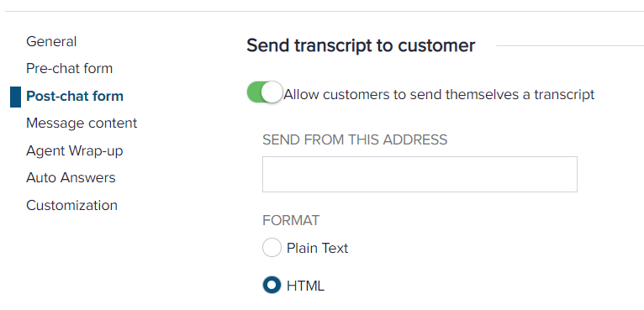Click the Plain Text option label
Viewport: 644px width, 310px height.
coord(318,248)
